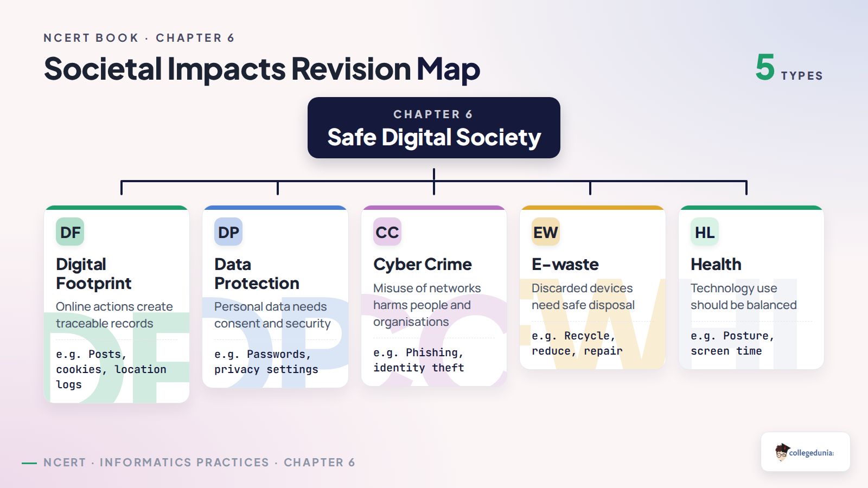Click the Health heading
The image size is (868, 488).
click(x=716, y=265)
